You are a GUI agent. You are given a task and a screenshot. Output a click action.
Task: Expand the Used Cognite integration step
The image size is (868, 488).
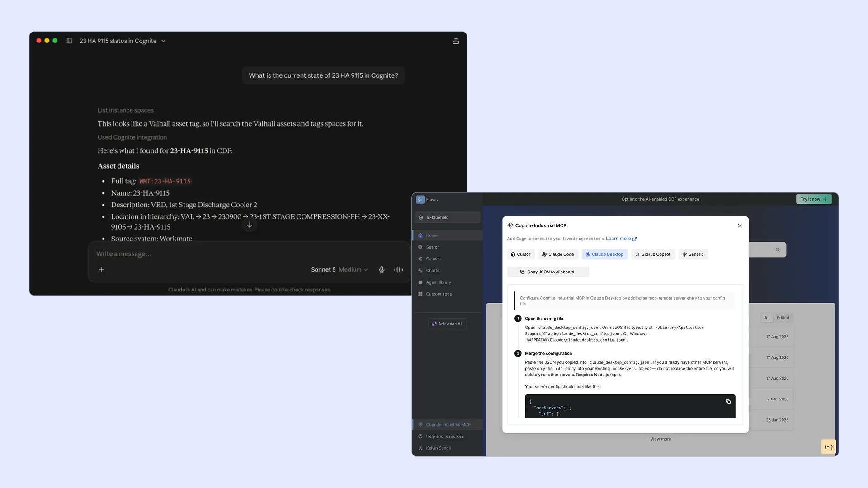[132, 137]
